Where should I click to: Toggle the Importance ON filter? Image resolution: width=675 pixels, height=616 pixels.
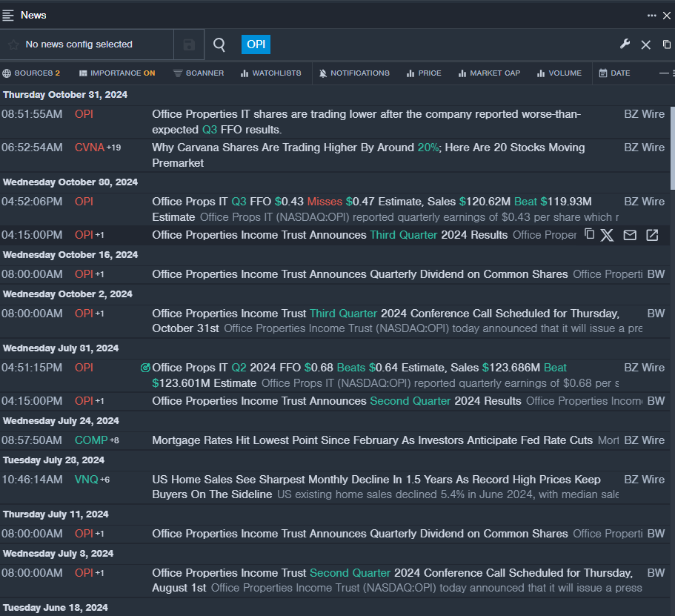tap(117, 73)
